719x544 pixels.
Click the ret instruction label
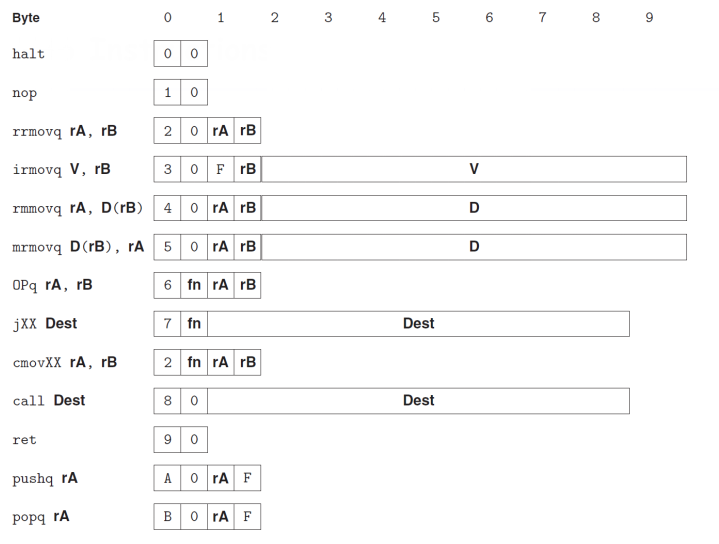click(24, 439)
